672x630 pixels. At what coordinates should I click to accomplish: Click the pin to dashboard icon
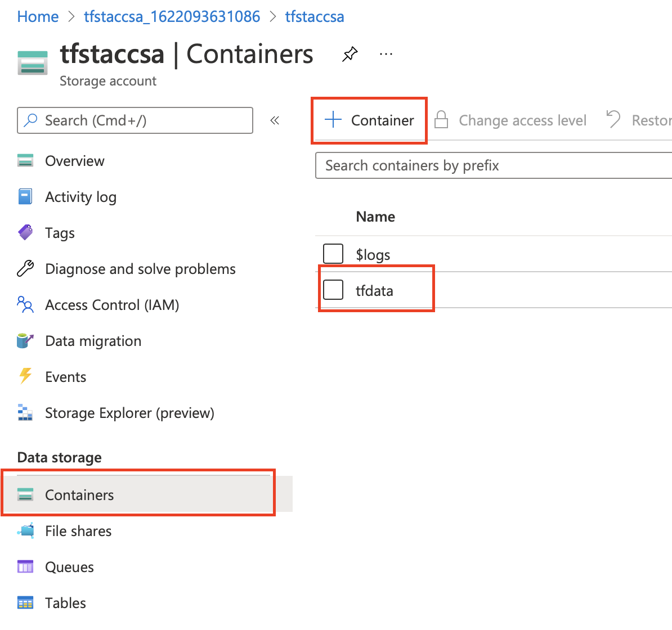pyautogui.click(x=350, y=54)
